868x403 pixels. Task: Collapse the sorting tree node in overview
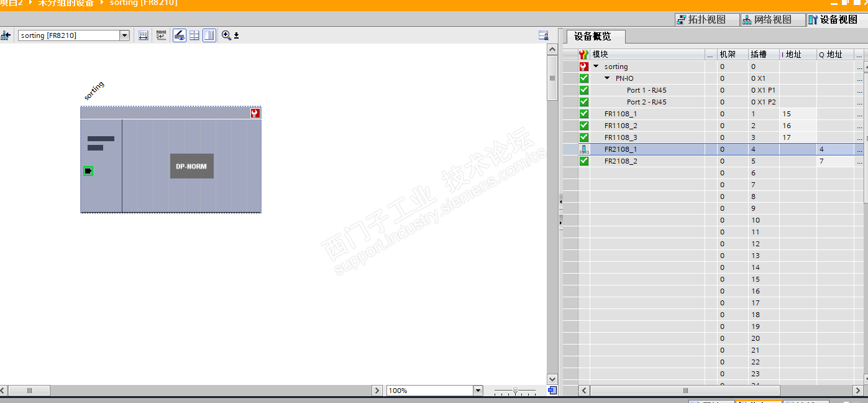[x=596, y=67]
